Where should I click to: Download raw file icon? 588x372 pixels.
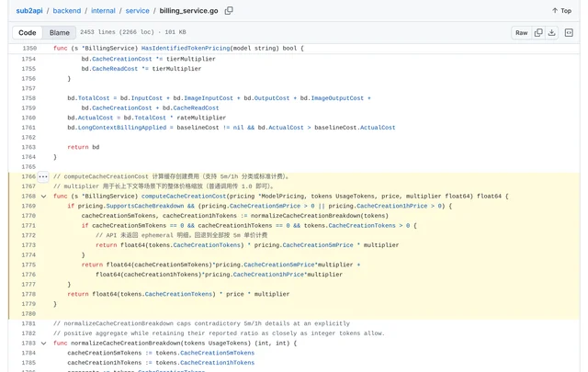(x=551, y=33)
